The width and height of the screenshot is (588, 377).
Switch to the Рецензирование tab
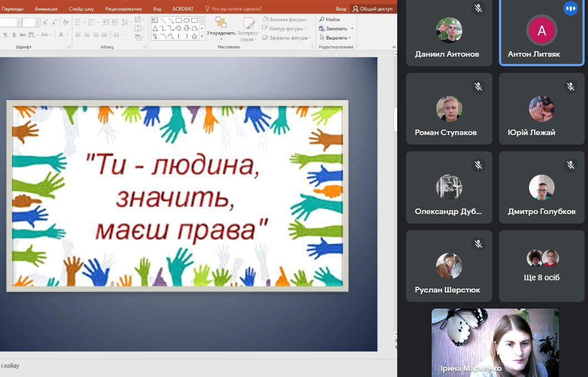tap(123, 9)
